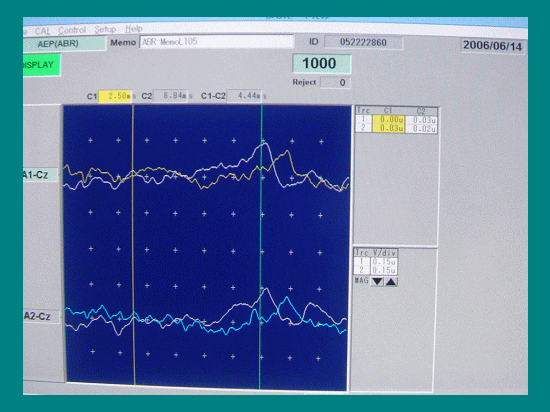The image size is (550, 412).
Task: Click the MAG down arrow button
Action: [x=377, y=282]
